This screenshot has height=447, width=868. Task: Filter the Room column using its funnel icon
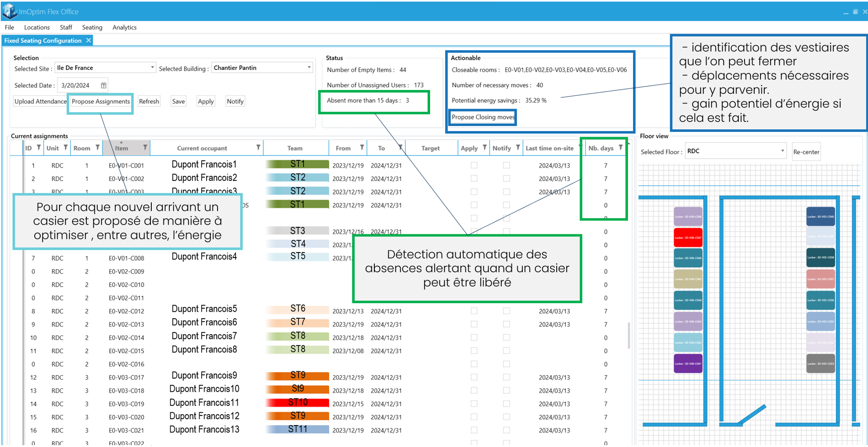coord(97,147)
